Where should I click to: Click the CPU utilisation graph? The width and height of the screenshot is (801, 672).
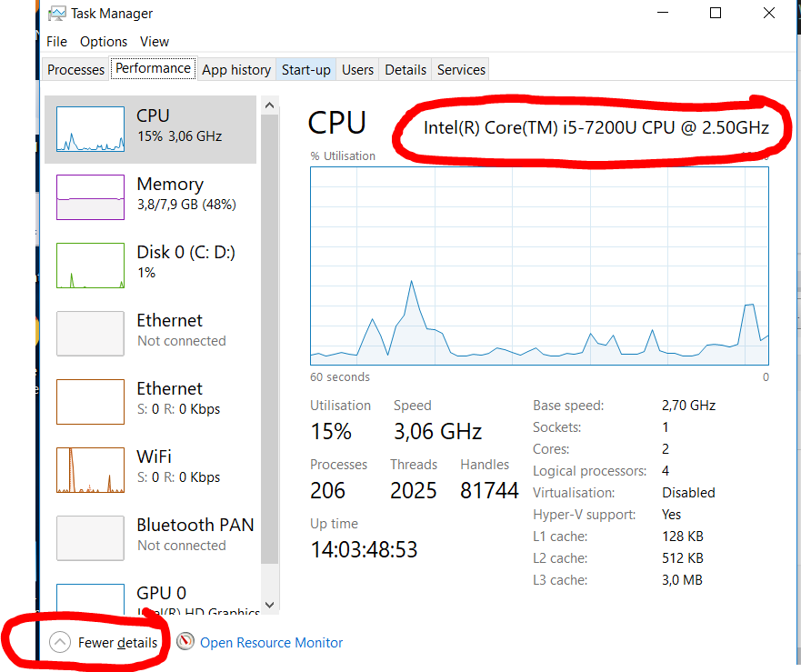[539, 266]
